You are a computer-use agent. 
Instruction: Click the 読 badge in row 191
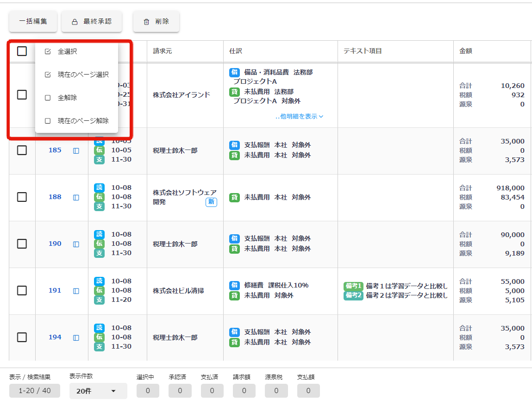(99, 281)
